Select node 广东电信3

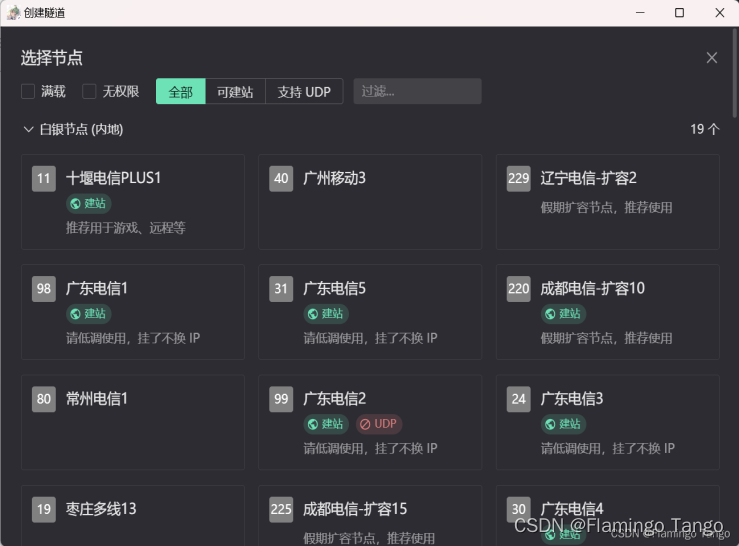tap(608, 422)
